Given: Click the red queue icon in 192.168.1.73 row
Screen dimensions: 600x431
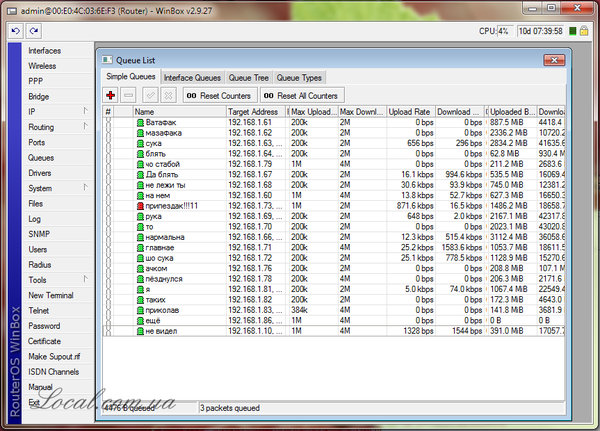Looking at the screenshot, I should (140, 205).
